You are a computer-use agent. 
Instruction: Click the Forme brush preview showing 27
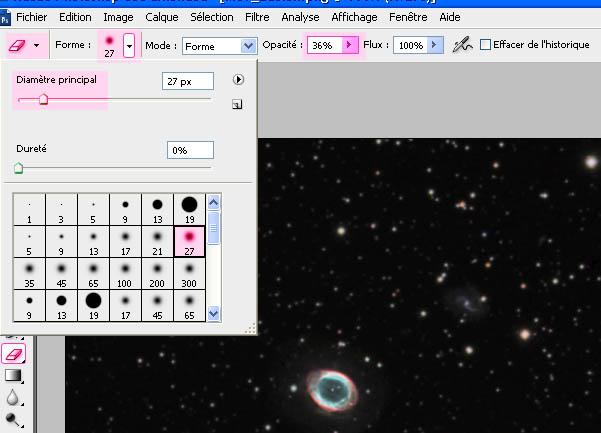109,45
